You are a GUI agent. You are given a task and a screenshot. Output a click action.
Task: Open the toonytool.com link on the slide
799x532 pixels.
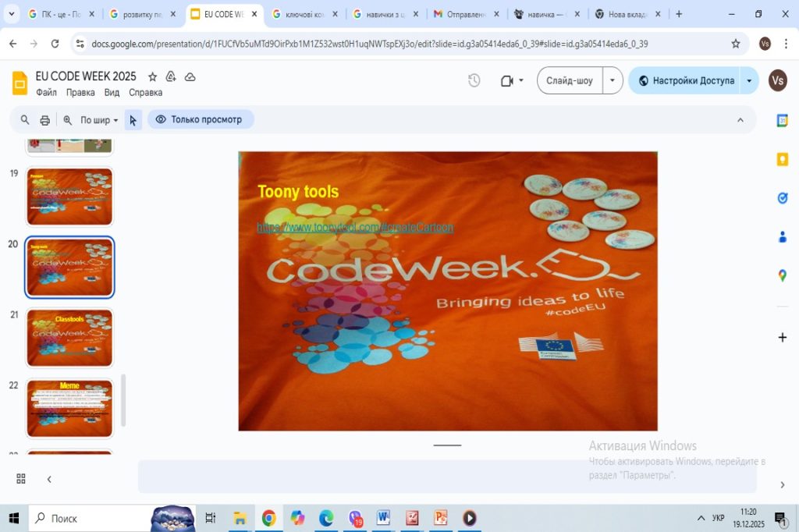click(x=355, y=228)
